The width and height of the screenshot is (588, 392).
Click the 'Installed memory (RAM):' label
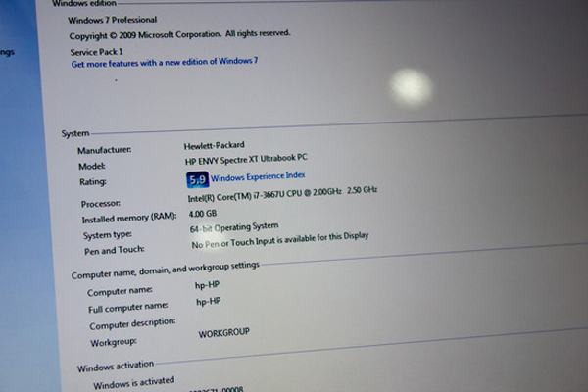pyautogui.click(x=129, y=218)
